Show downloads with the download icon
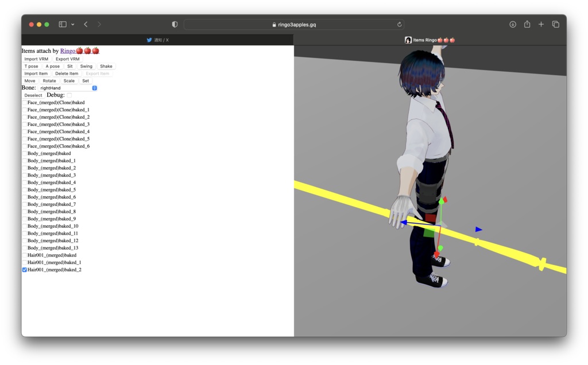This screenshot has height=365, width=588. [x=513, y=24]
